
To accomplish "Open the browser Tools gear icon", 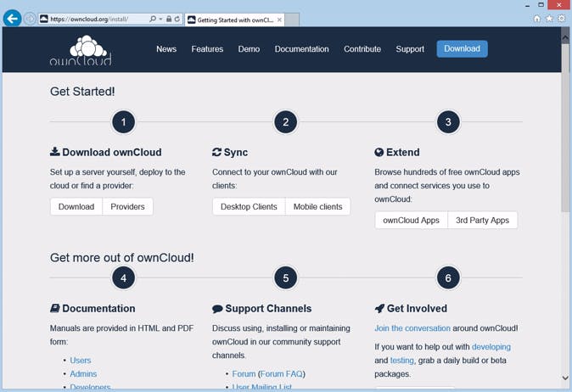I will click(562, 19).
